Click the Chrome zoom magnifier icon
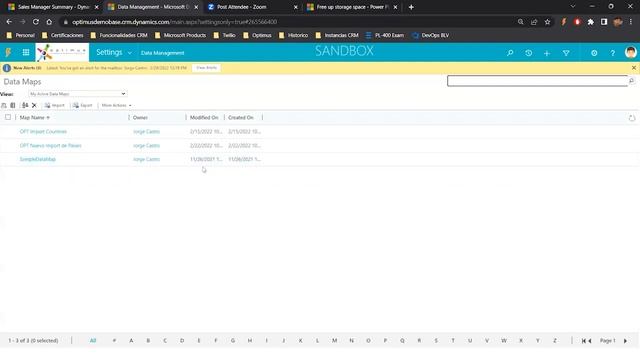 [x=520, y=22]
